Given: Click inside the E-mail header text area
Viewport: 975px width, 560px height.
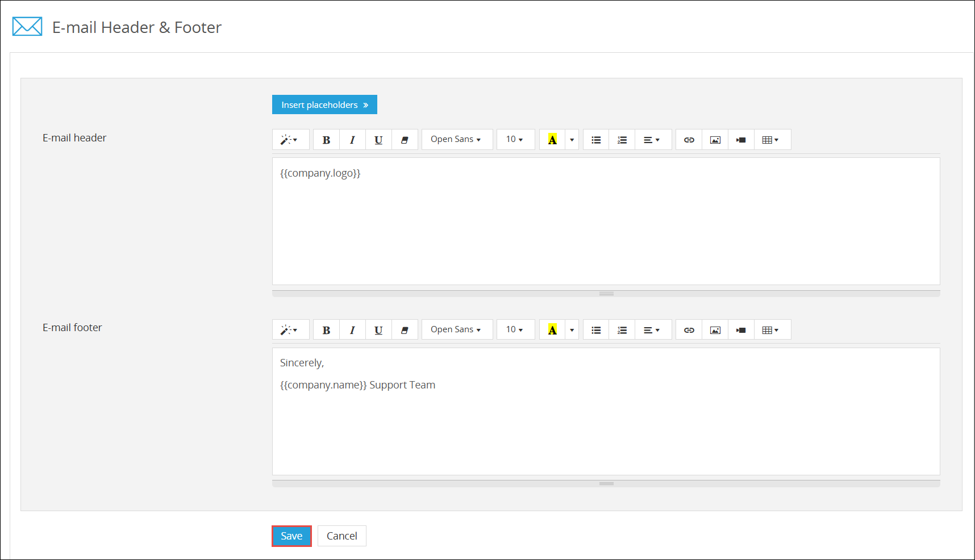Looking at the screenshot, I should pos(606,222).
